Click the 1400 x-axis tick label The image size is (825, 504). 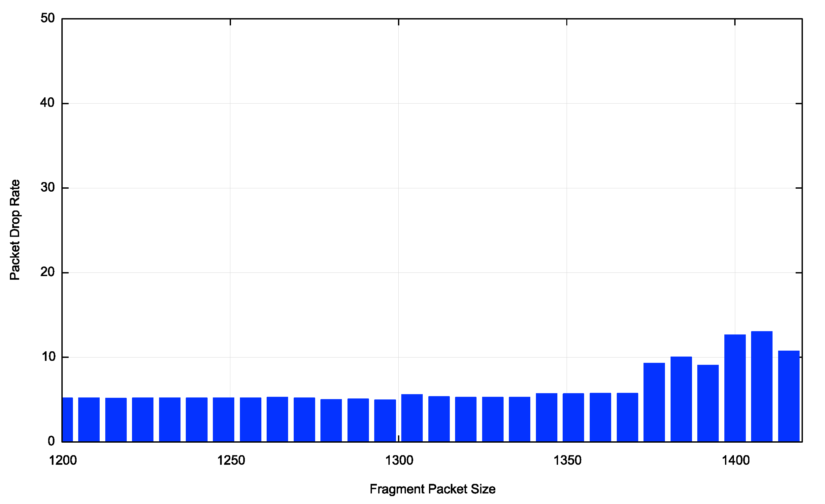click(x=736, y=461)
